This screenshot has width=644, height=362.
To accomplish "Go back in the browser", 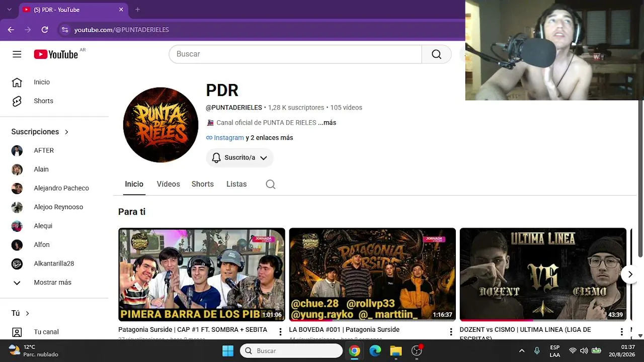I will coord(11,30).
